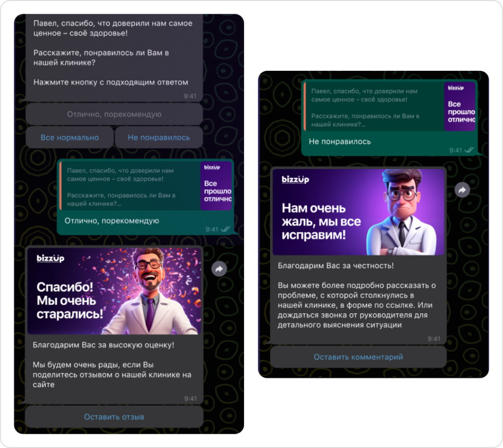This screenshot has height=448, width=503.
Task: Open the purple thumbnail quoted above "Не понравилось" message
Action: coord(460,106)
